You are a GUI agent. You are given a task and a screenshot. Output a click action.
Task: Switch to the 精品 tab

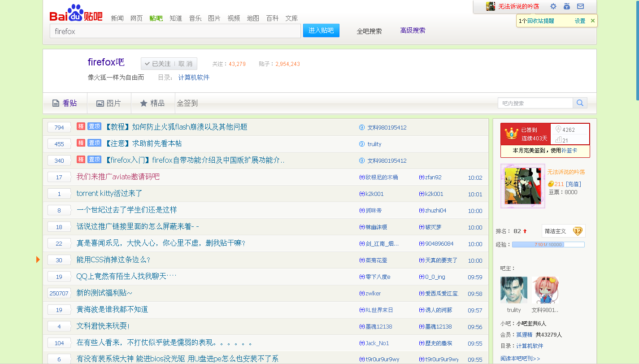(x=153, y=103)
